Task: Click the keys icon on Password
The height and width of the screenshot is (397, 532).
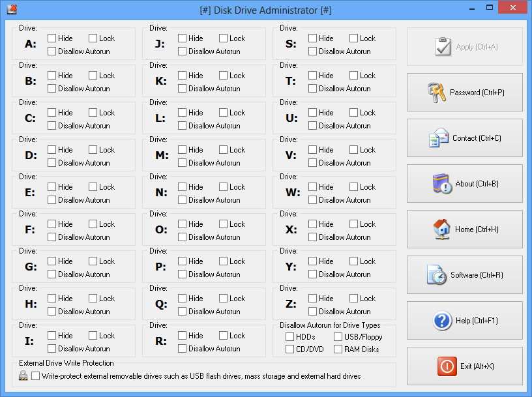Action: click(x=436, y=93)
